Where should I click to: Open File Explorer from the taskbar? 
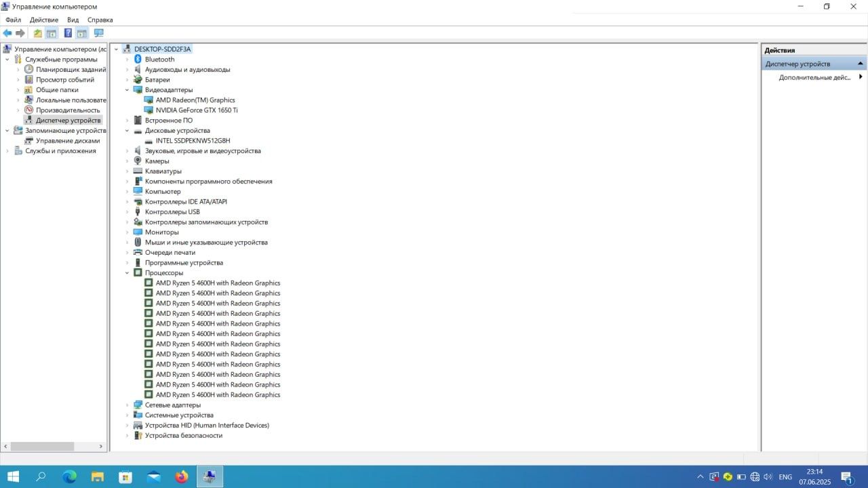tap(98, 476)
